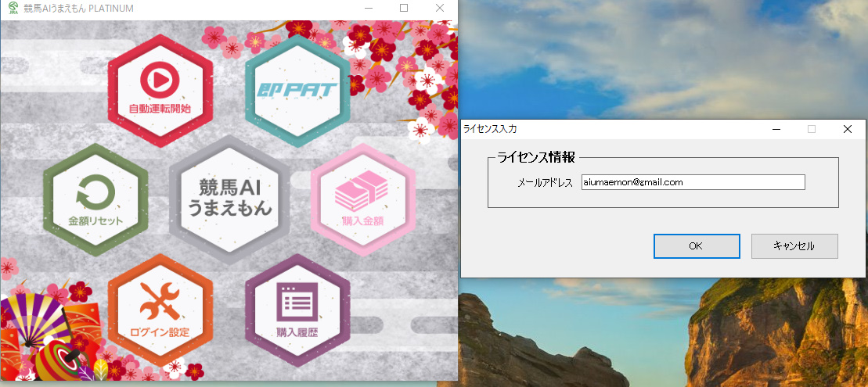Click the ライセンス情報 group heading
Viewport: 868px width, 387px height.
[x=536, y=158]
